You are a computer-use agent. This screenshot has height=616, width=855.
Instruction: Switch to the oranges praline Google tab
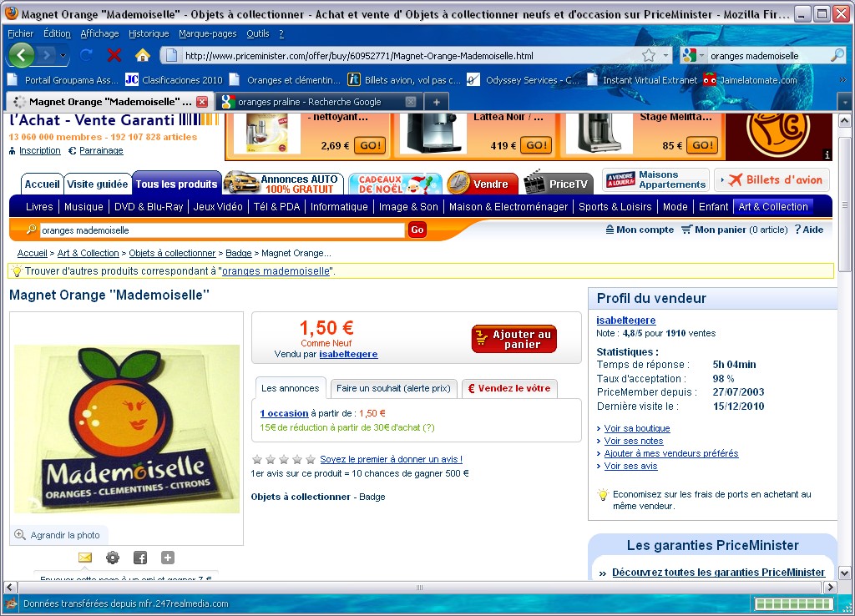pyautogui.click(x=309, y=102)
